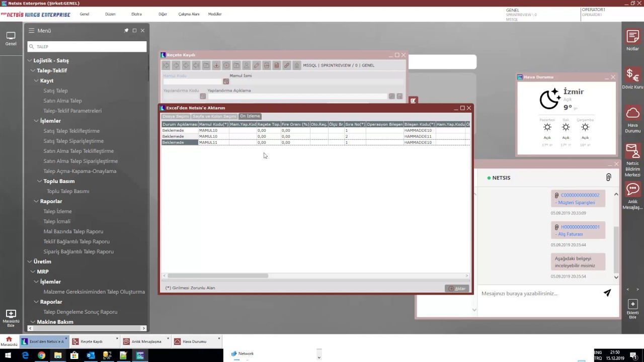Screen dimensions: 644x362
Task: Send the message with the arrow icon
Action: pos(607,293)
